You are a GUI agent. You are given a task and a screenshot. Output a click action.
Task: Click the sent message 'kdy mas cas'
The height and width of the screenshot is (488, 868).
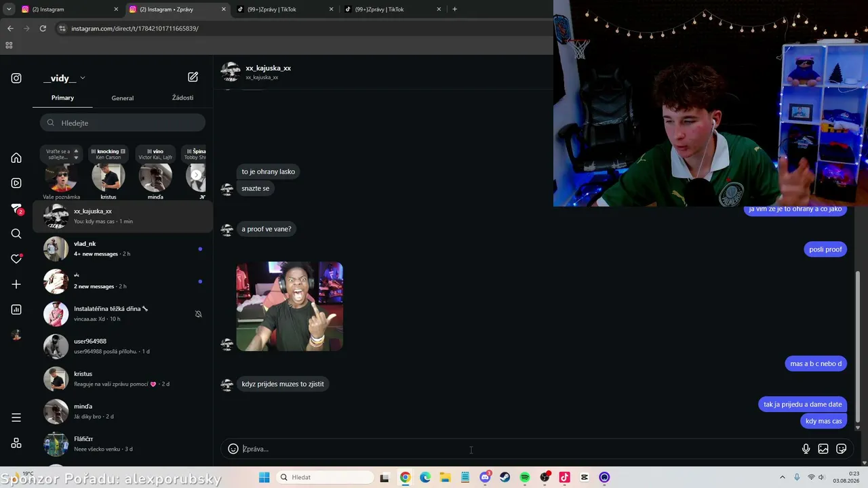pos(823,421)
